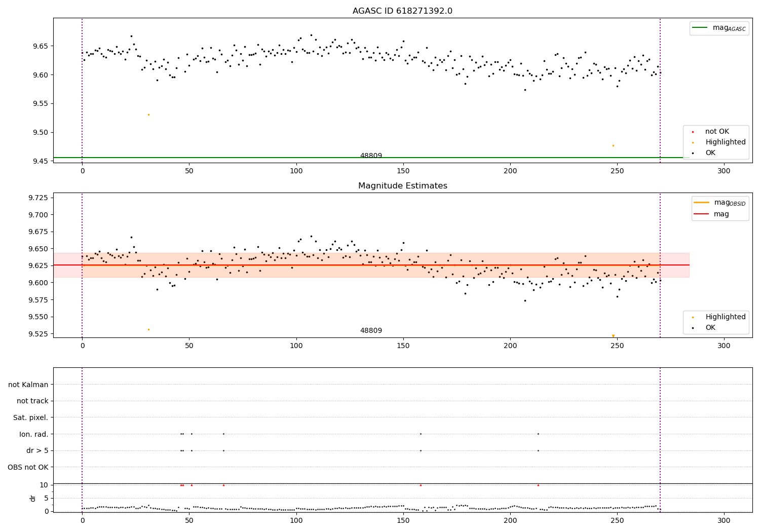760x532 pixels.
Task: Click the red 'mag' legend line swatch
Action: 702,214
